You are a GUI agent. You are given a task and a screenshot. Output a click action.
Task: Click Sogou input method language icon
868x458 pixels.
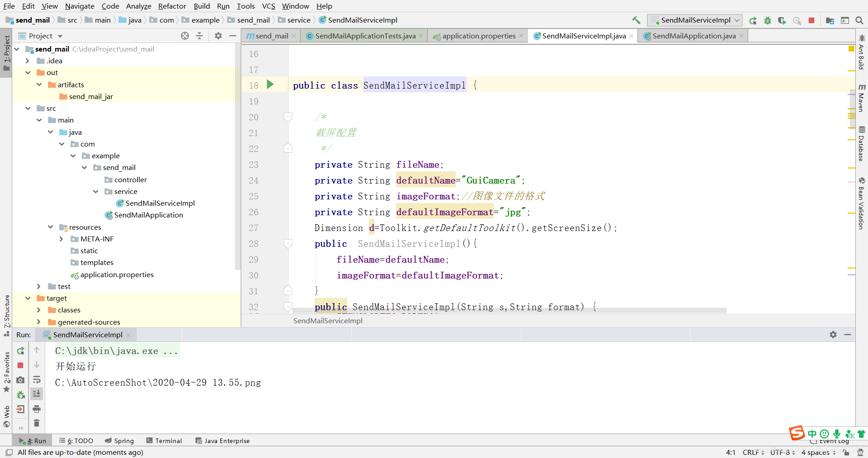point(812,434)
